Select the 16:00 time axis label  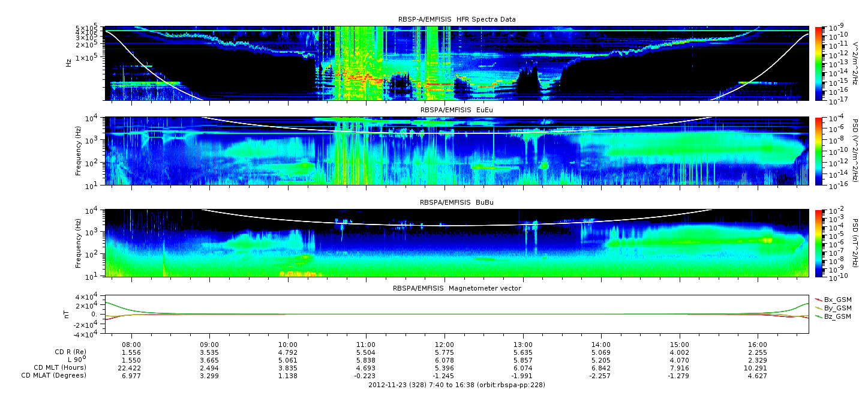[758, 346]
